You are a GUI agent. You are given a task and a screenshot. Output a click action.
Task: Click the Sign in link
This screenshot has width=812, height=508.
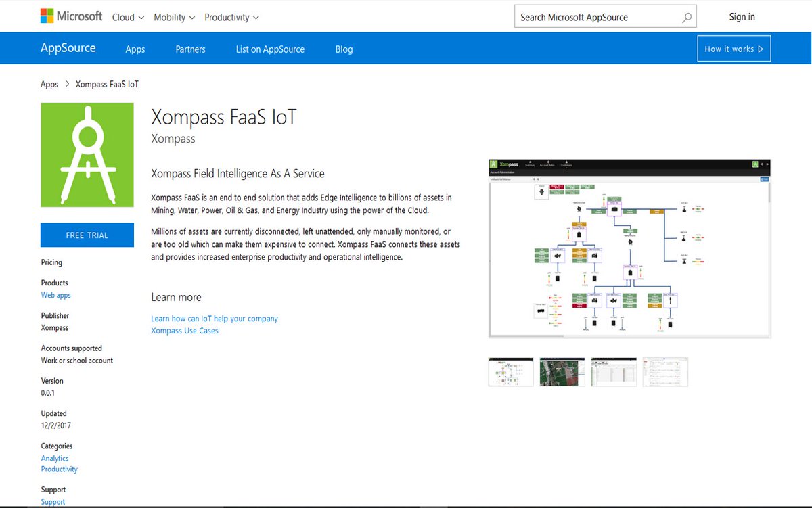[742, 17]
